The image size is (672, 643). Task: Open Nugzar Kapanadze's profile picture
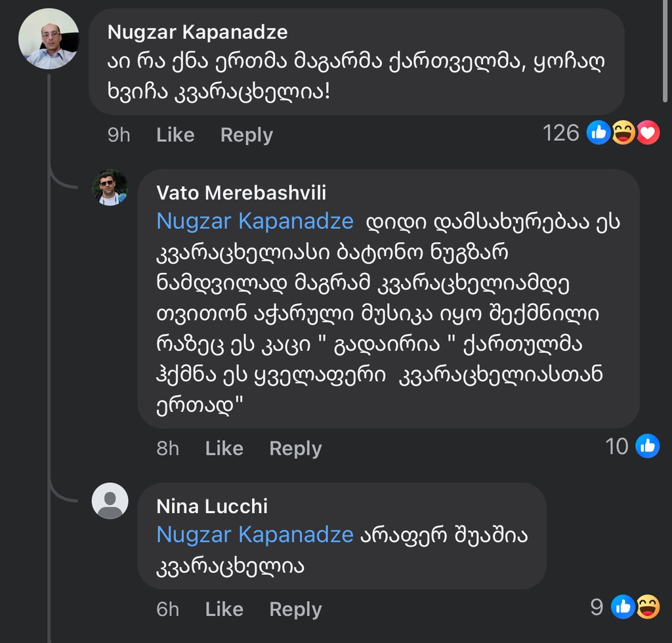[49, 39]
